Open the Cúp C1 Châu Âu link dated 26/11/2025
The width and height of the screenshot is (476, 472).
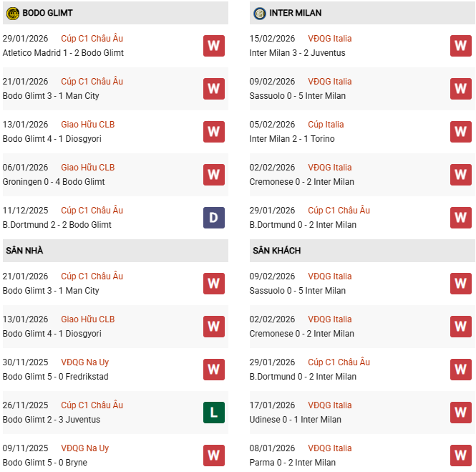[x=92, y=405]
